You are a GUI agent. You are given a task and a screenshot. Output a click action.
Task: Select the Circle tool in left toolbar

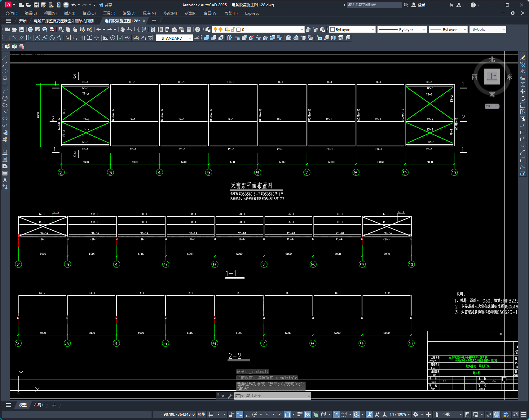[x=5, y=98]
